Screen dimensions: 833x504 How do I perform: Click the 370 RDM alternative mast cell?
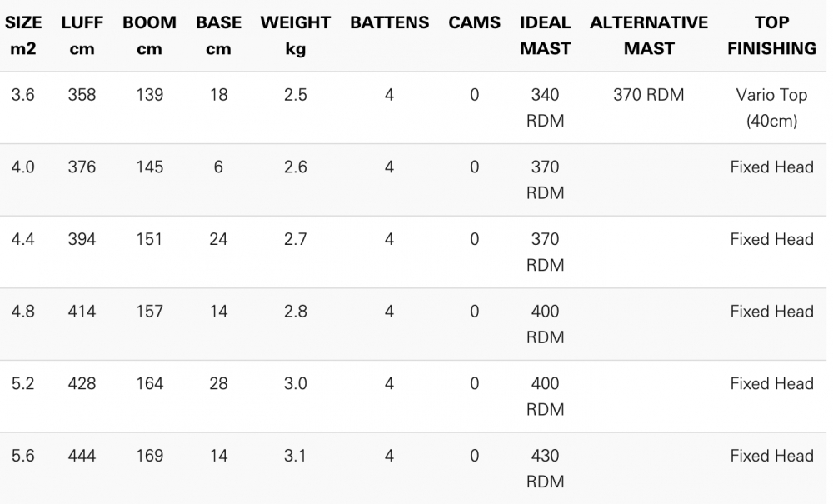[649, 95]
